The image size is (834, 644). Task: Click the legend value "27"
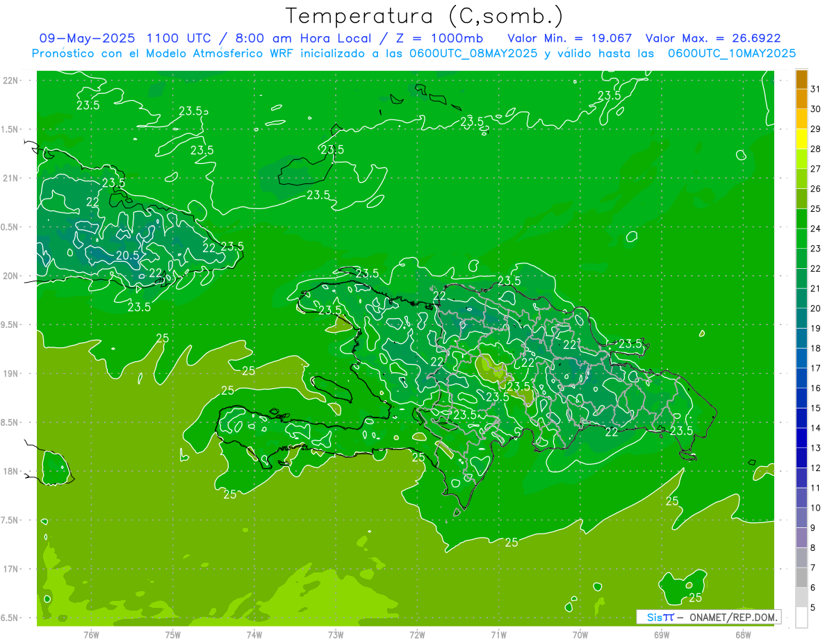816,169
